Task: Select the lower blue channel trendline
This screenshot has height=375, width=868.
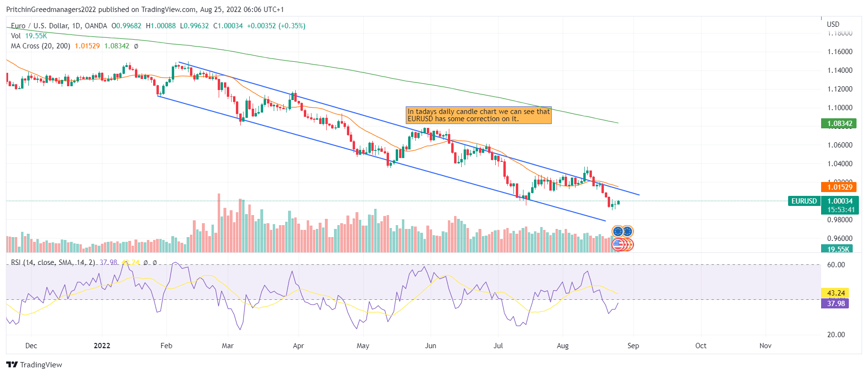Action: 381,158
